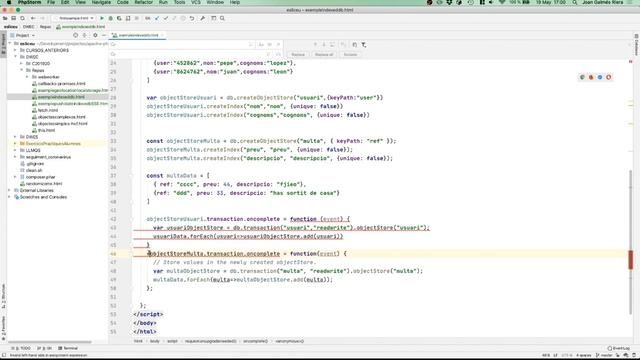This screenshot has height=360, width=640.
Task: Open Project panel gear options
Action: pos(95,36)
